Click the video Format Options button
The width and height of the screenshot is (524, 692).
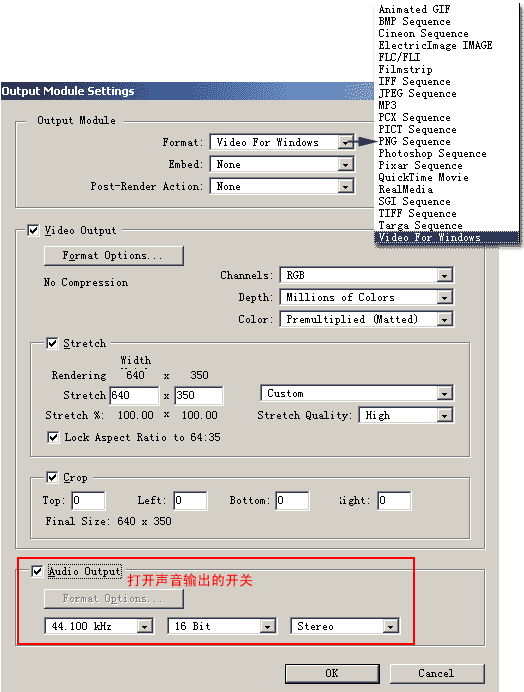point(113,256)
